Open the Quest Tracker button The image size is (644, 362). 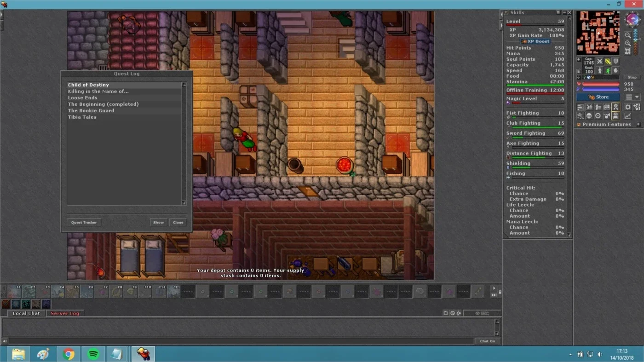pyautogui.click(x=84, y=222)
